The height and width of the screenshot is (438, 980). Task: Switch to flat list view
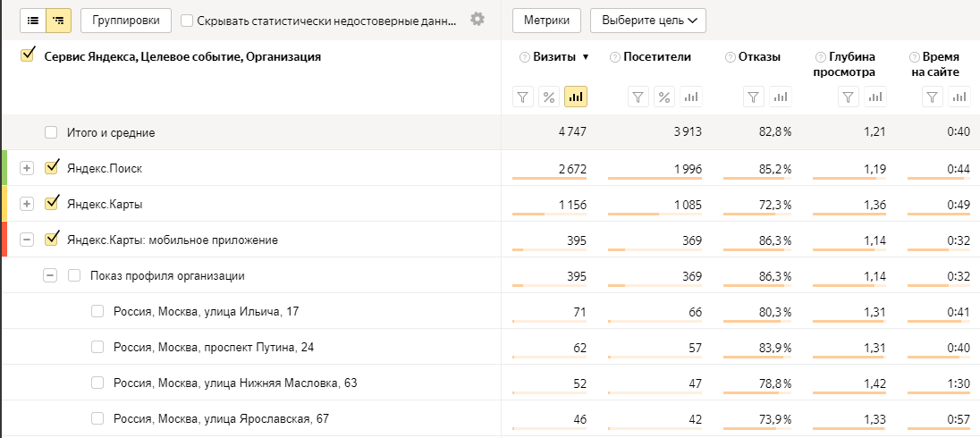pyautogui.click(x=33, y=20)
